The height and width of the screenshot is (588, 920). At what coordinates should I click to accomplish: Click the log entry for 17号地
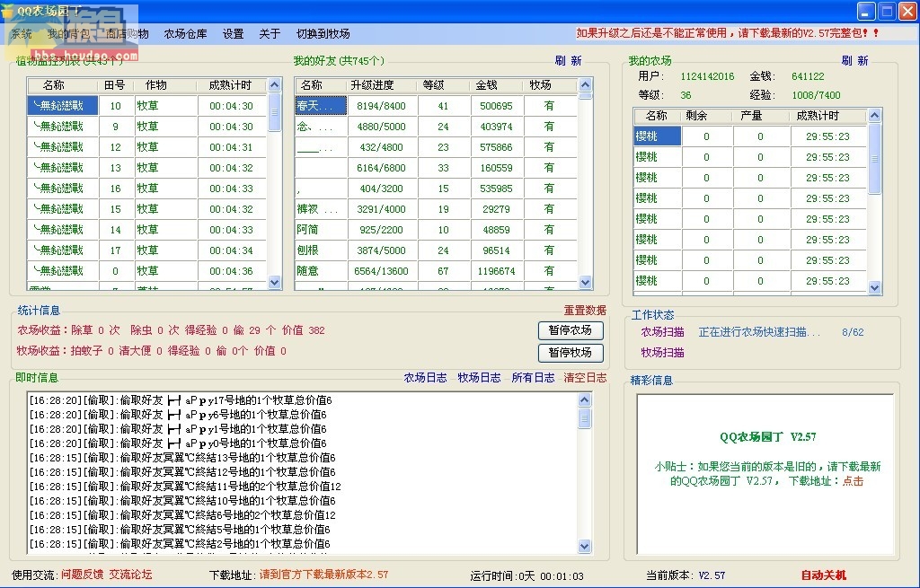pyautogui.click(x=181, y=400)
